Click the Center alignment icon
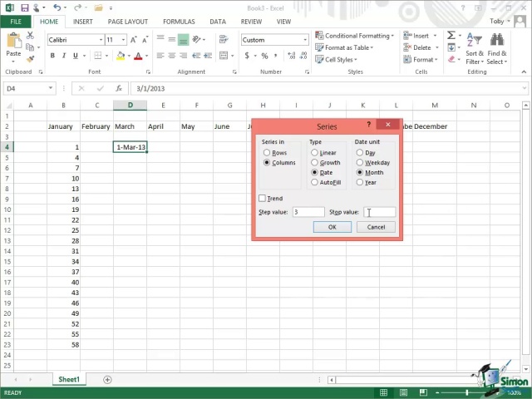Viewport: 532px width, 399px height. [172, 56]
